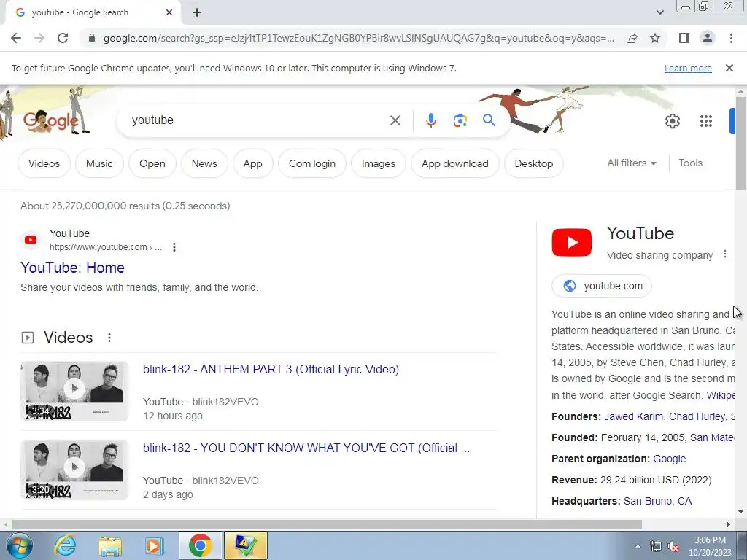Expand the All filters dropdown
The image size is (747, 560).
632,163
